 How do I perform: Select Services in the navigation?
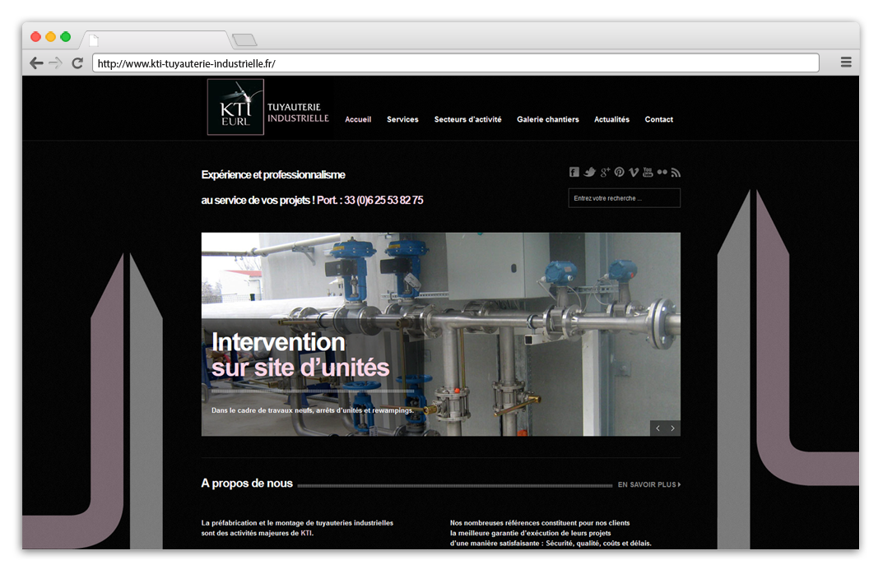[402, 119]
